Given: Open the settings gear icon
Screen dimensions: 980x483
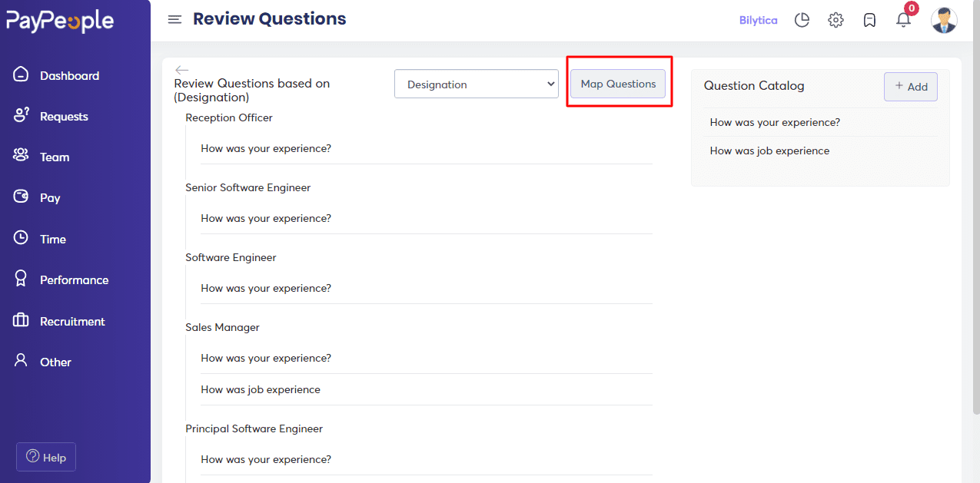Looking at the screenshot, I should 835,20.
